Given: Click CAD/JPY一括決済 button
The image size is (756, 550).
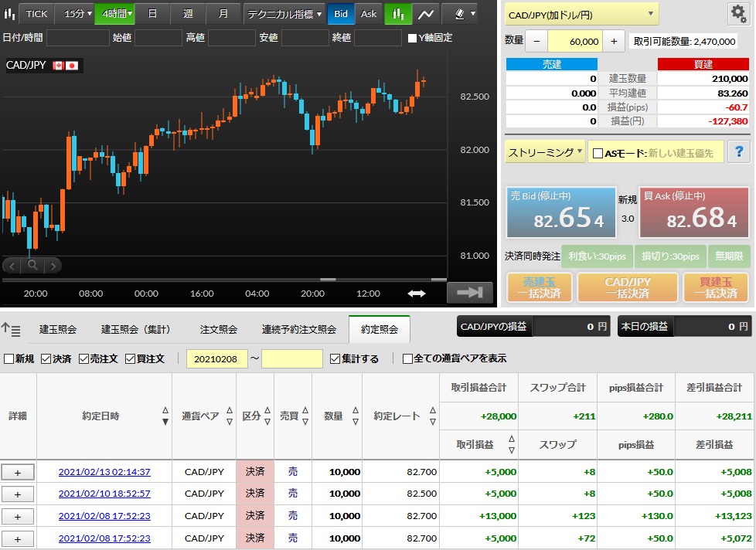Looking at the screenshot, I should 628,287.
